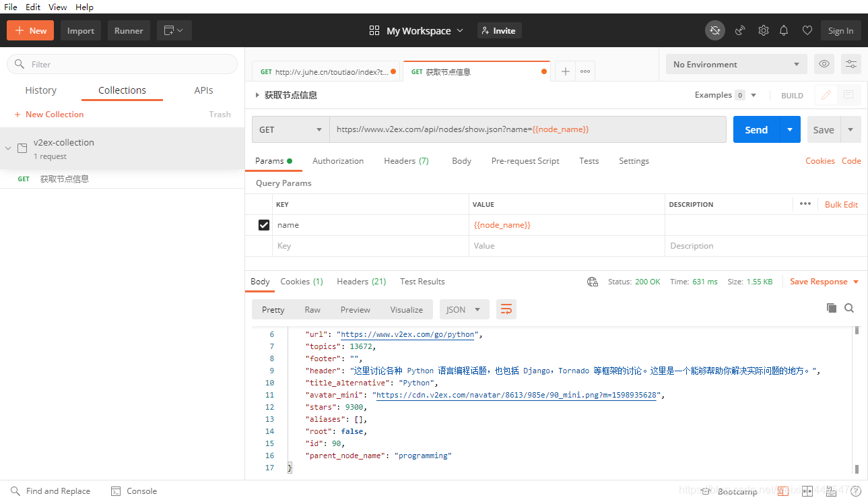The width and height of the screenshot is (868, 502).
Task: Open the comments icon beside BUILD
Action: 848,95
